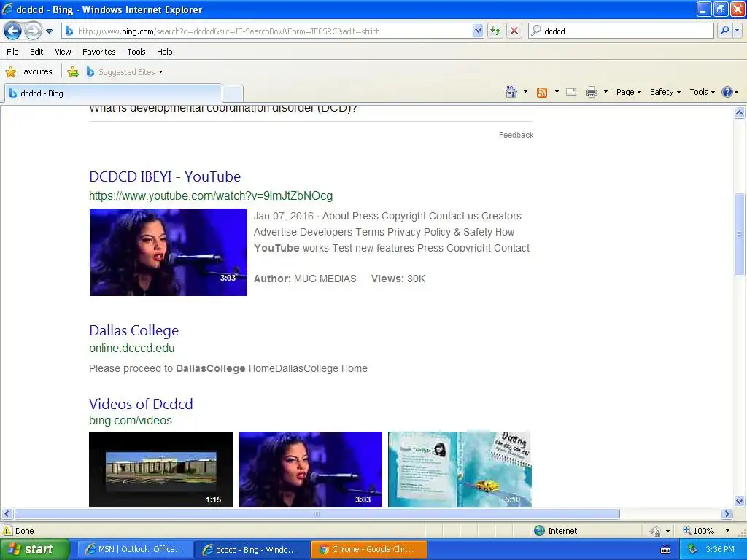Click the Internet zone globe icon

(x=539, y=531)
